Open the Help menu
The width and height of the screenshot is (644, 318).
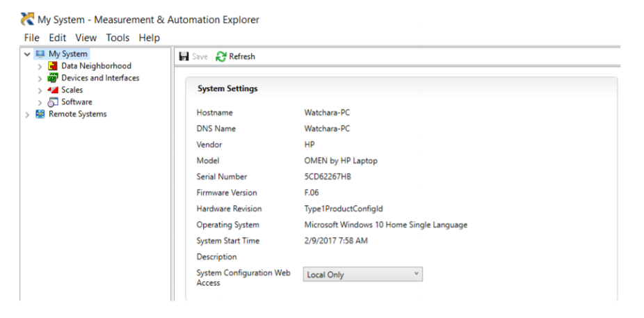click(149, 38)
